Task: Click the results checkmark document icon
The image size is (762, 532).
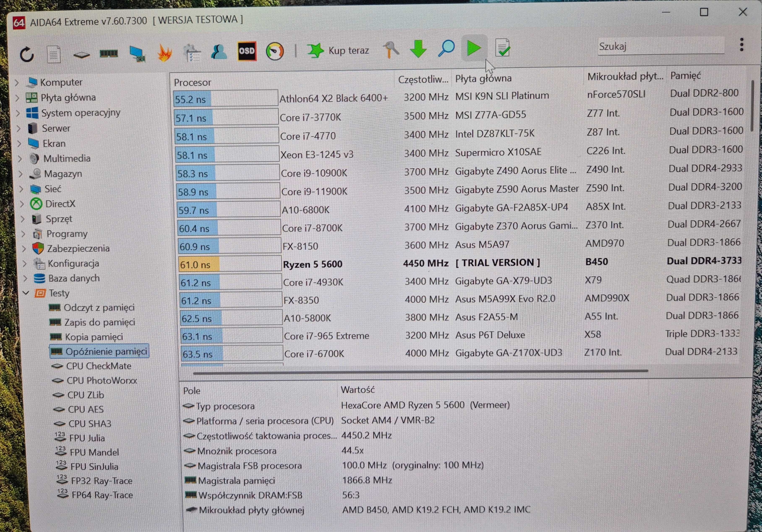Action: [x=502, y=48]
